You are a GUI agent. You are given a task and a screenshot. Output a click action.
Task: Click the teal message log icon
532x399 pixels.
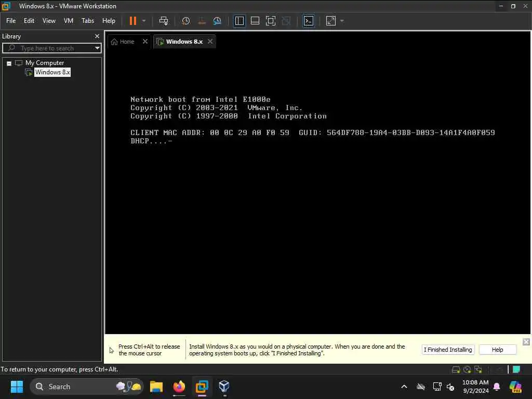pos(516,369)
